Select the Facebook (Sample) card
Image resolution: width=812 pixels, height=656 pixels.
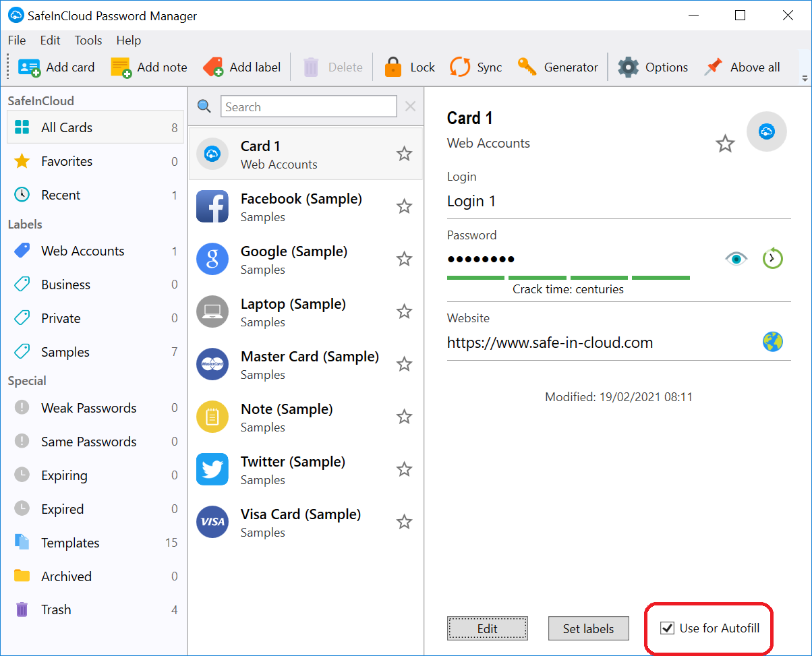(x=306, y=206)
